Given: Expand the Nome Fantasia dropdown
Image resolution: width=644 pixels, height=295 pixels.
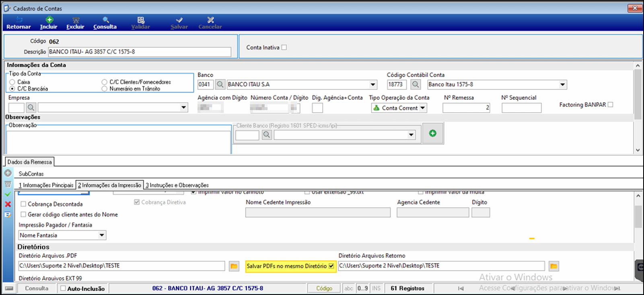Looking at the screenshot, I should coord(102,236).
